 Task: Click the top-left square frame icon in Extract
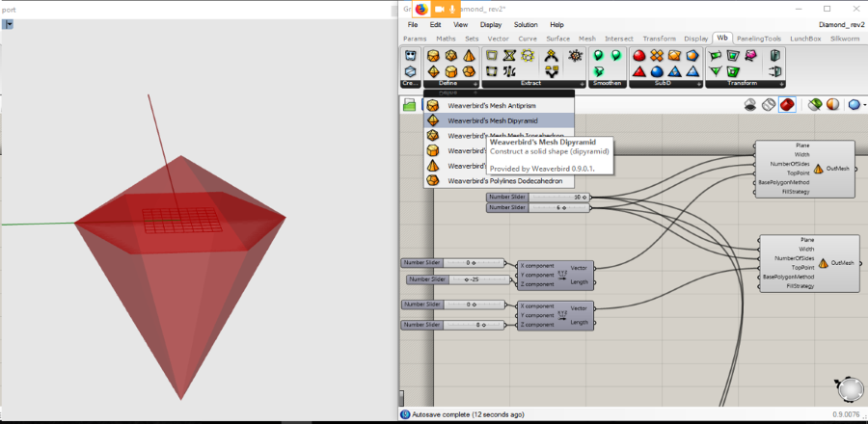point(491,56)
